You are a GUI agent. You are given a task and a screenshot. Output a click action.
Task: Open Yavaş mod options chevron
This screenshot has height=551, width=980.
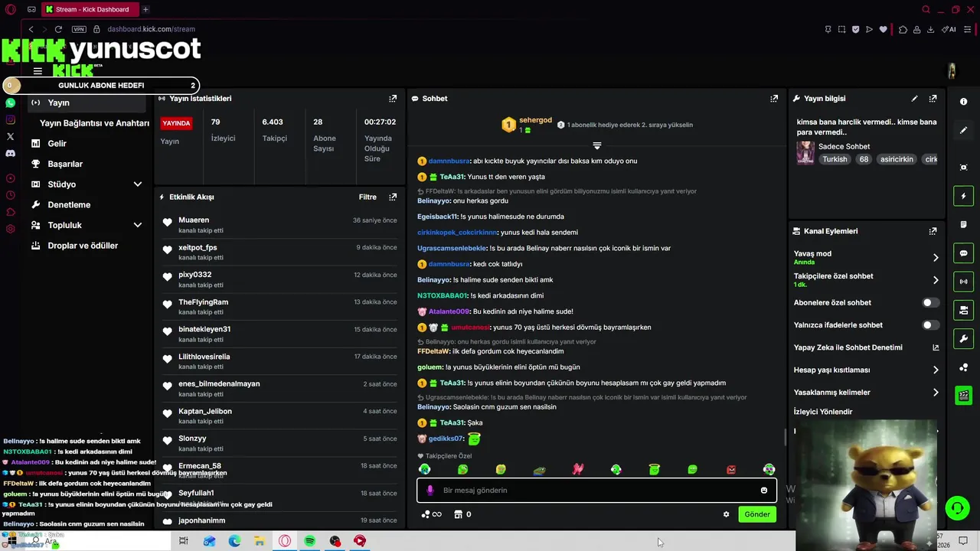935,258
